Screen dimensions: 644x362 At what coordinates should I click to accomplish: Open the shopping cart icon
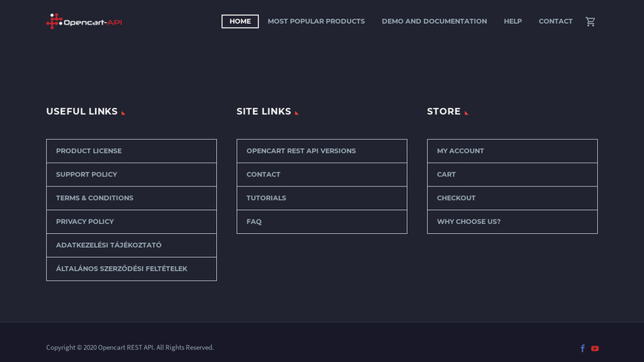tap(590, 21)
